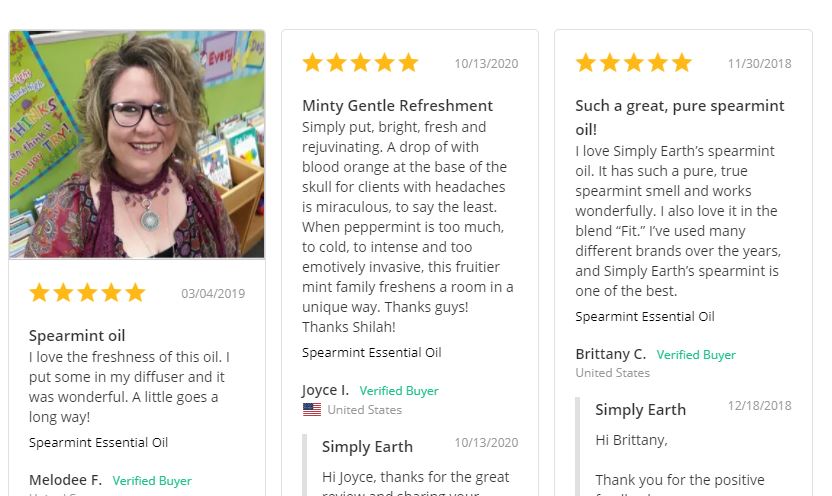This screenshot has width=832, height=496.
Task: Click Verified Buyer badge next to Brittany C.
Action: [x=696, y=354]
